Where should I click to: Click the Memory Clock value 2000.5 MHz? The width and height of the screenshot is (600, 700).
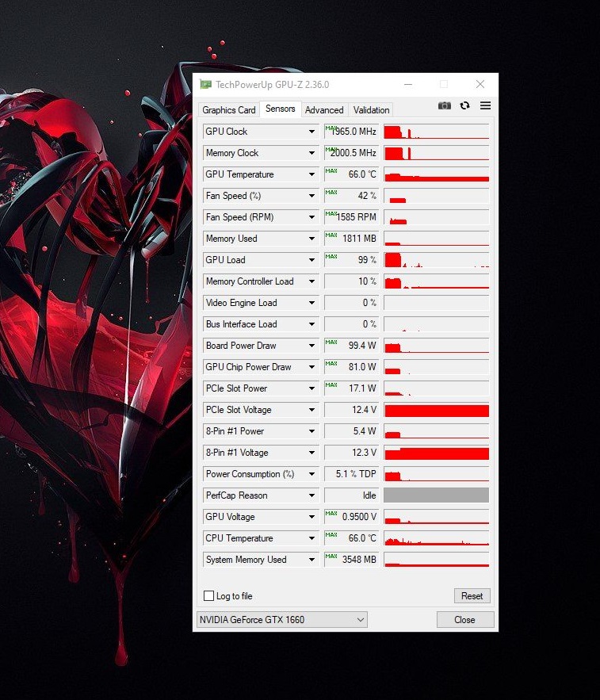[x=351, y=153]
